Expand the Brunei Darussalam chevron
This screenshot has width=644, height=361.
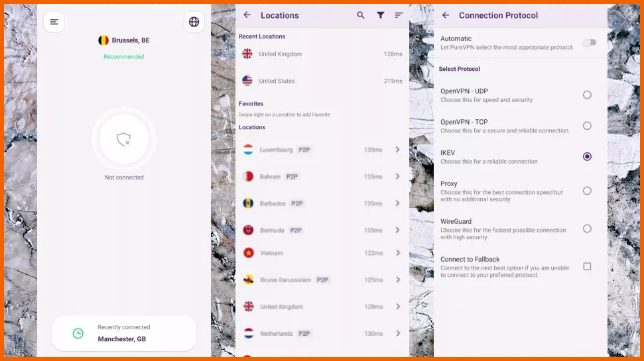pos(398,280)
